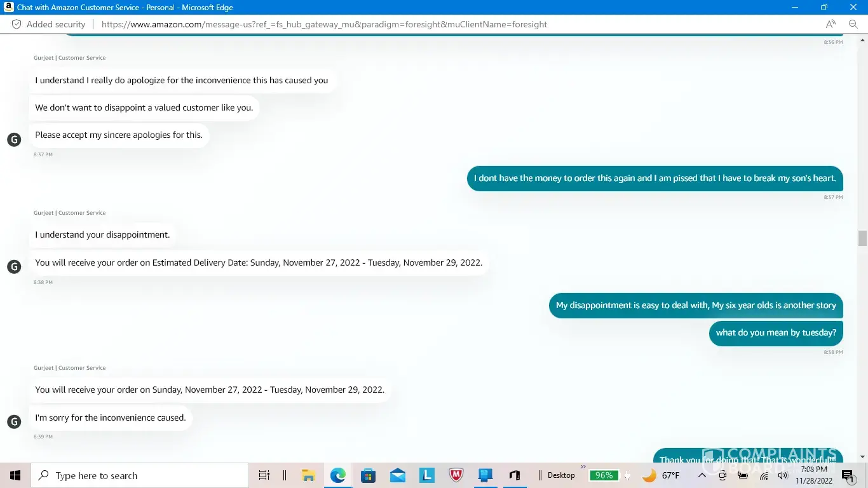The image size is (868, 488).
Task: Click the left-side 8:37 PM timestamp
Action: pyautogui.click(x=43, y=154)
